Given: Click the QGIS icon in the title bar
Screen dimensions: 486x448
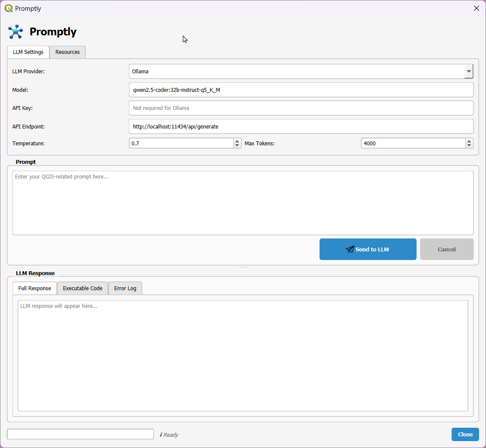Looking at the screenshot, I should click(8, 8).
